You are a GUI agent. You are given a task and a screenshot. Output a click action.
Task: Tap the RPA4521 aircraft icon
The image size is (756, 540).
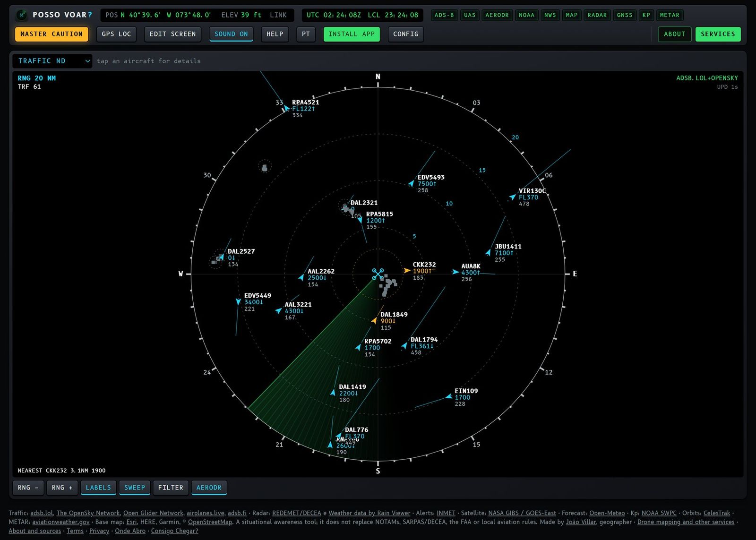[x=286, y=109]
